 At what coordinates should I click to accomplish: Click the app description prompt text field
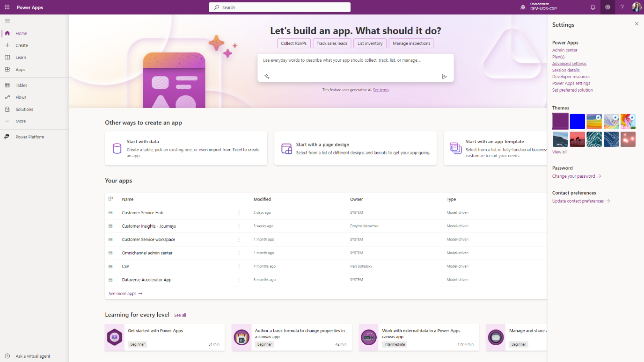click(355, 60)
